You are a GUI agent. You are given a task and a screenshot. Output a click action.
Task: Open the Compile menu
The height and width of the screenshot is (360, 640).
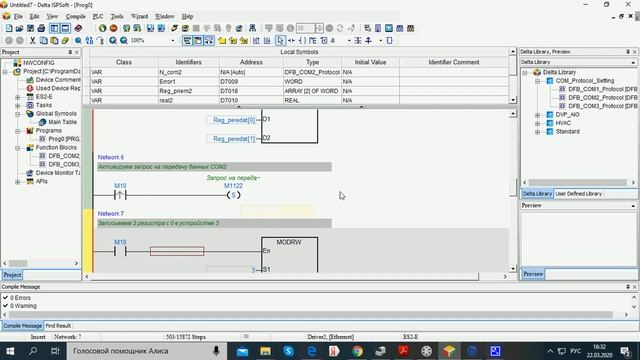point(76,16)
